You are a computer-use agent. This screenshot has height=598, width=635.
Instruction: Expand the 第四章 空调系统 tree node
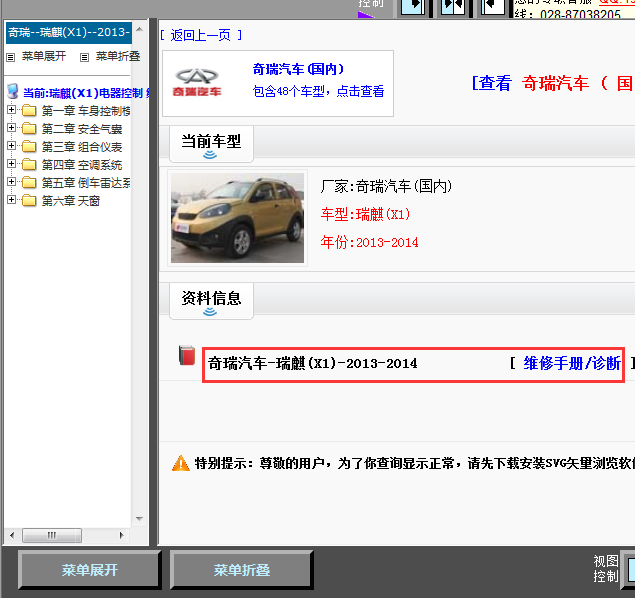point(11,164)
